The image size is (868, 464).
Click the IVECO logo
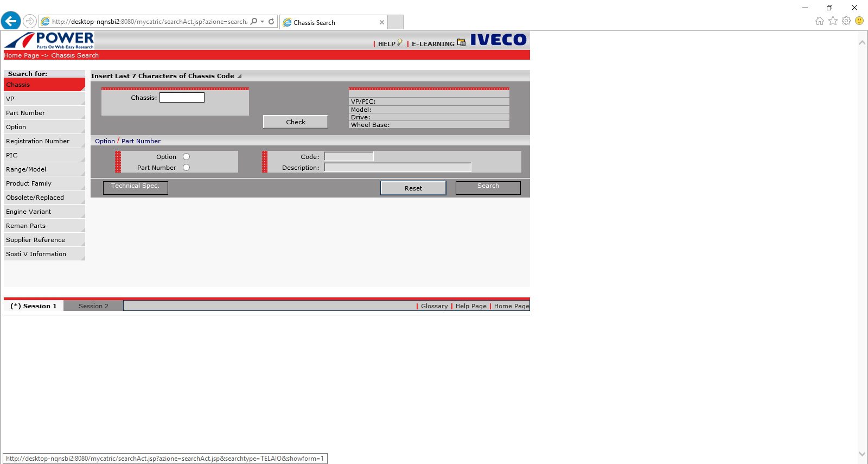point(498,40)
